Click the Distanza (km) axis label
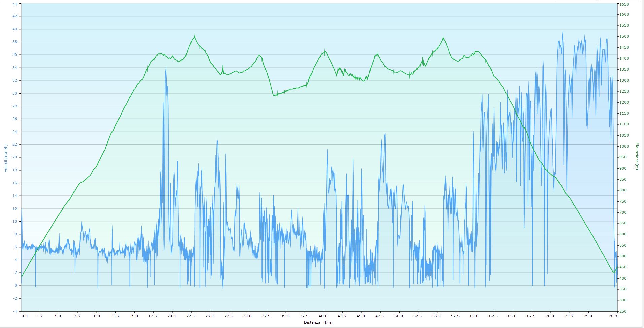The width and height of the screenshot is (644, 328). (x=318, y=322)
